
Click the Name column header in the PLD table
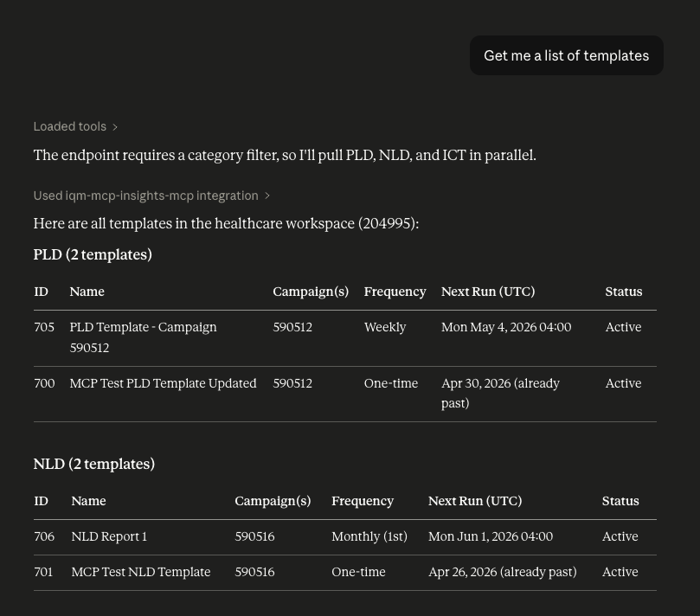[x=87, y=292]
